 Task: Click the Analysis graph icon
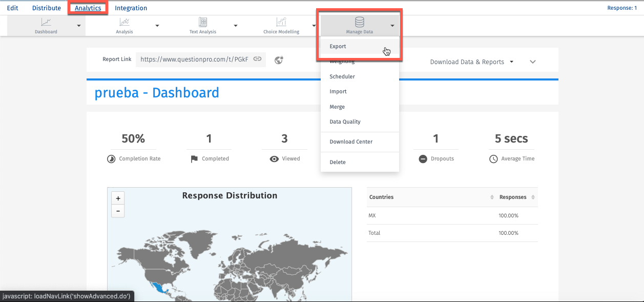click(x=124, y=22)
